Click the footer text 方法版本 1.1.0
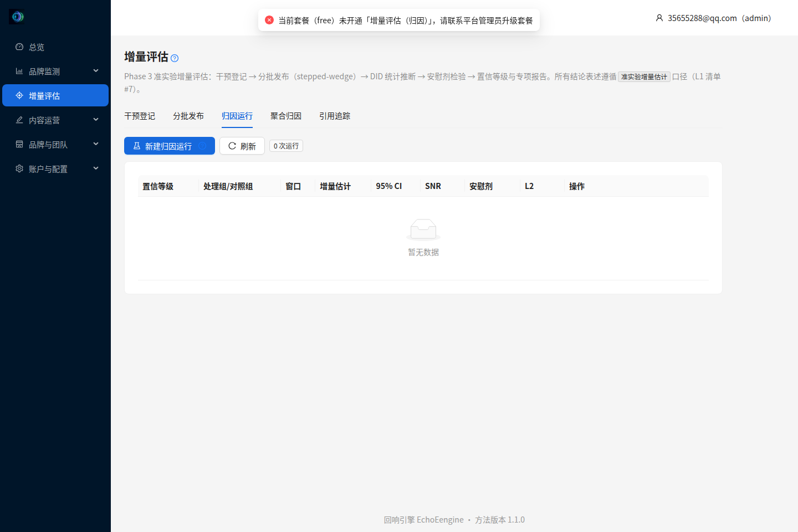The width and height of the screenshot is (798, 532). click(500, 520)
